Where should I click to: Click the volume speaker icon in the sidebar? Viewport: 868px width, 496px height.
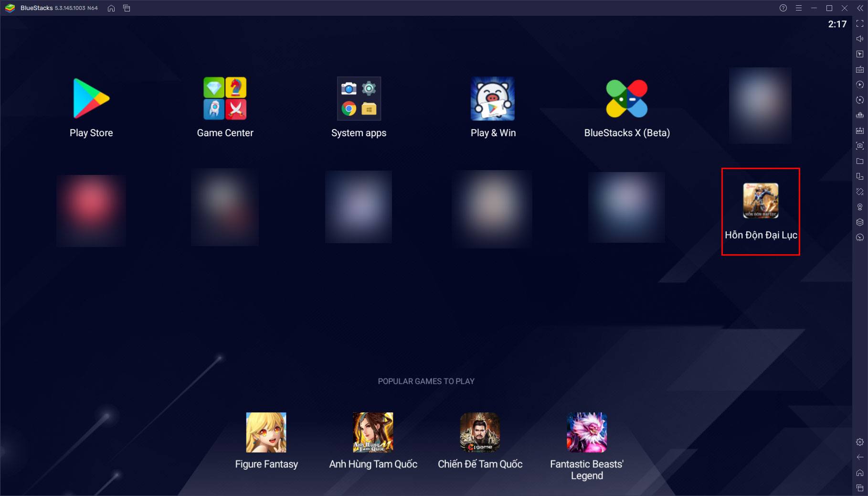pyautogui.click(x=860, y=39)
